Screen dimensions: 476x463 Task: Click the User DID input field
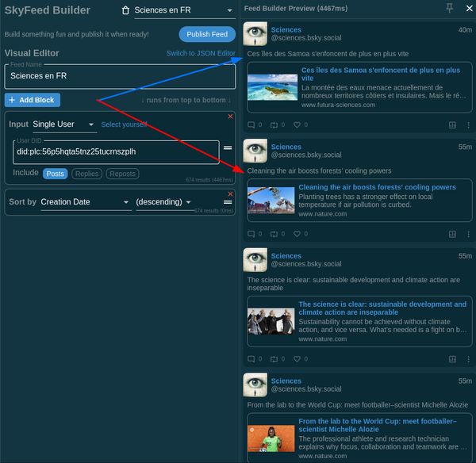pos(115,151)
